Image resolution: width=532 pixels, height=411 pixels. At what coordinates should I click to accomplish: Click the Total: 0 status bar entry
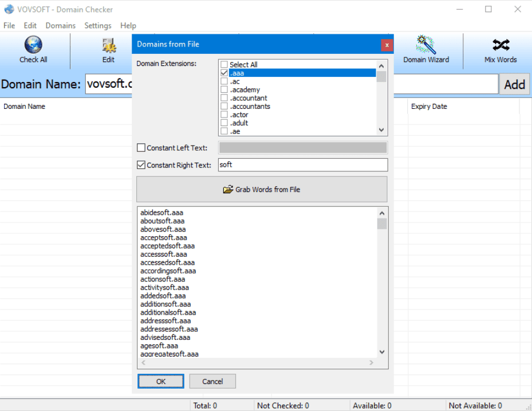point(205,406)
